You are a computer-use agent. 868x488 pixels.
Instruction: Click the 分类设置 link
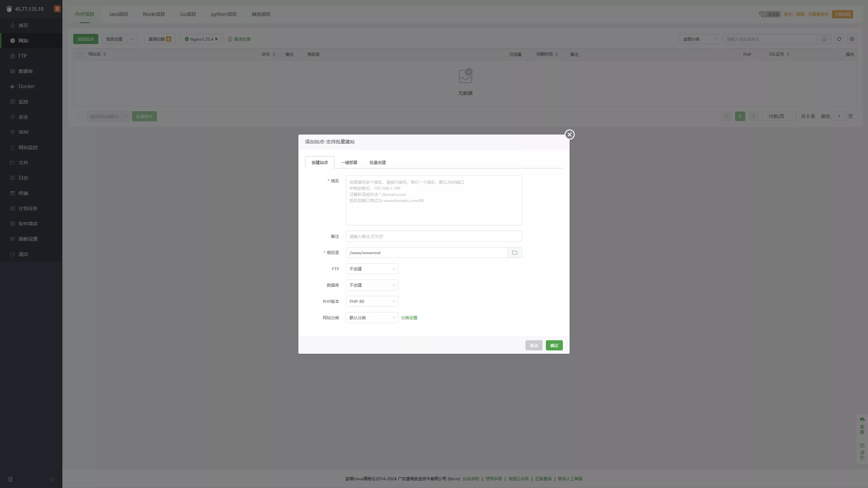point(409,318)
